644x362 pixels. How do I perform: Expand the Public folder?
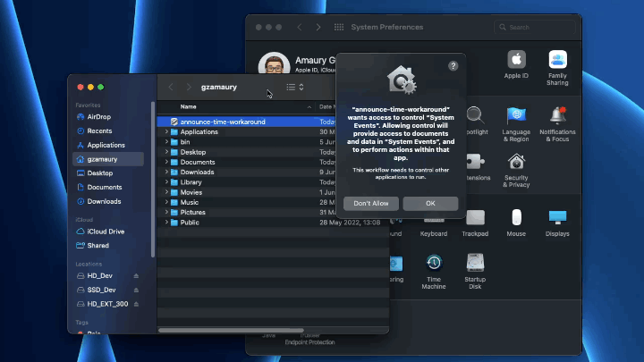pos(166,222)
